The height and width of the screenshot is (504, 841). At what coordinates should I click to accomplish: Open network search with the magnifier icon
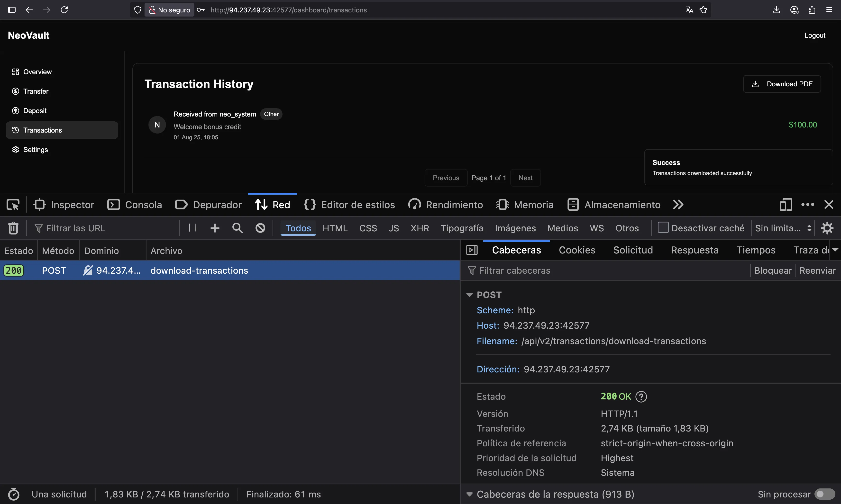coord(238,228)
